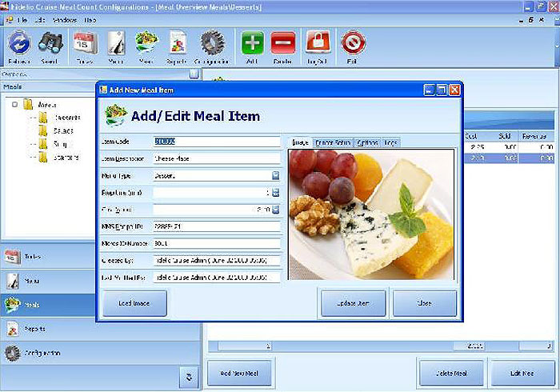This screenshot has height=392, width=560.
Task: Switch to the Image tab
Action: (300, 142)
